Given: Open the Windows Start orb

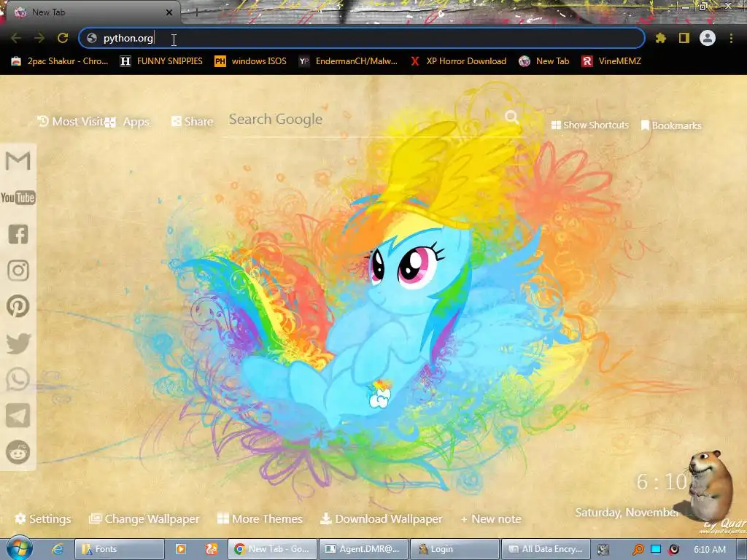Looking at the screenshot, I should coord(19,548).
